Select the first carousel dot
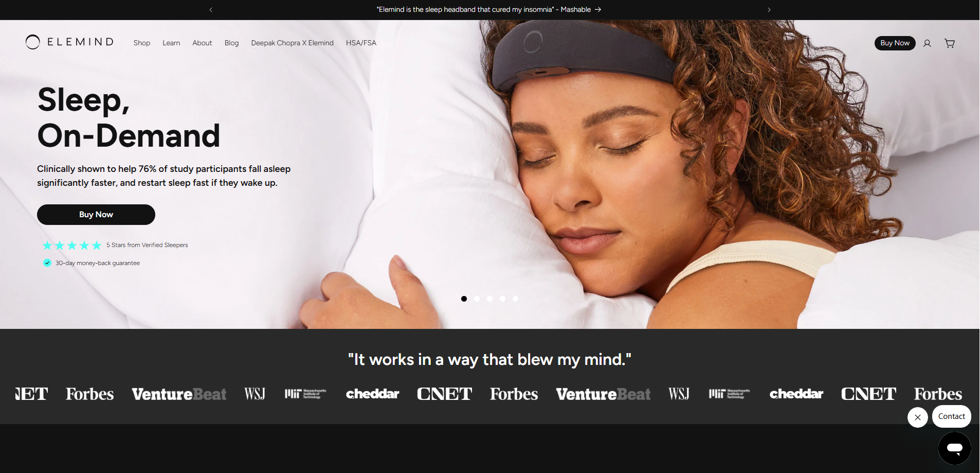 coord(464,299)
